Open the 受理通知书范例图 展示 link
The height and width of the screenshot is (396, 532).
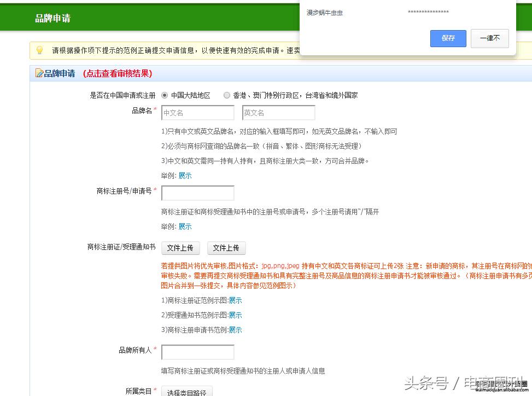[235, 315]
